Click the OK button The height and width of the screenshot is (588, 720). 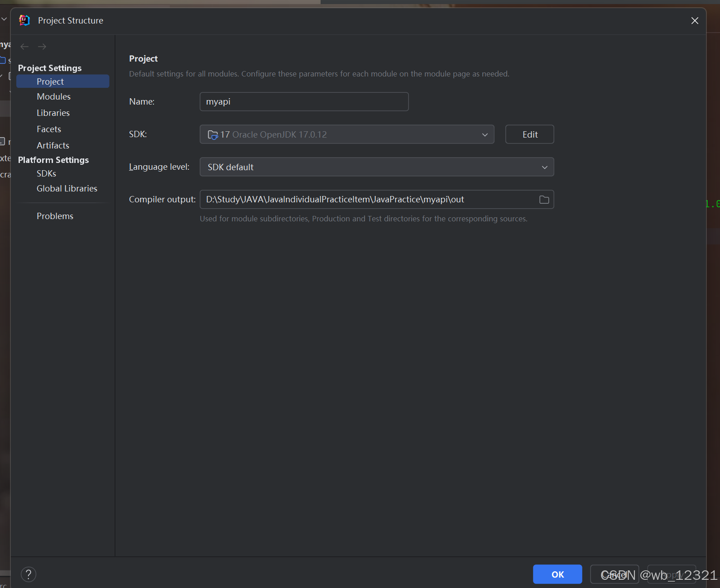[557, 574]
